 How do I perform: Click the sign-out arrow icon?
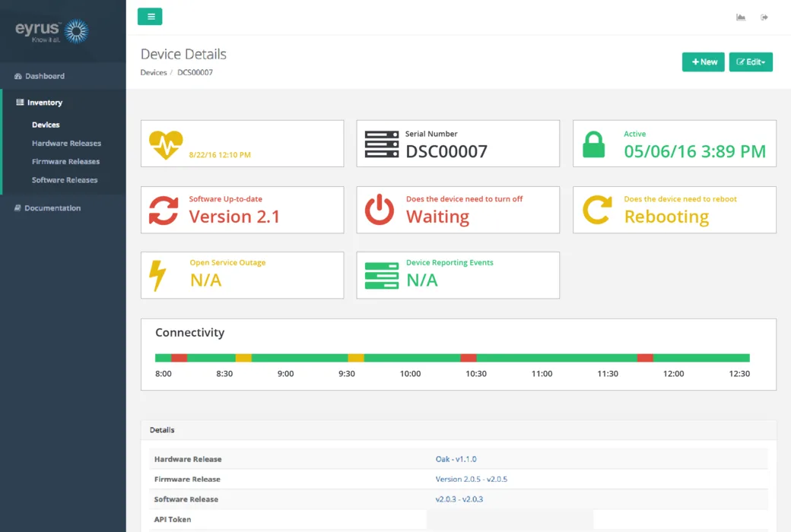point(764,17)
